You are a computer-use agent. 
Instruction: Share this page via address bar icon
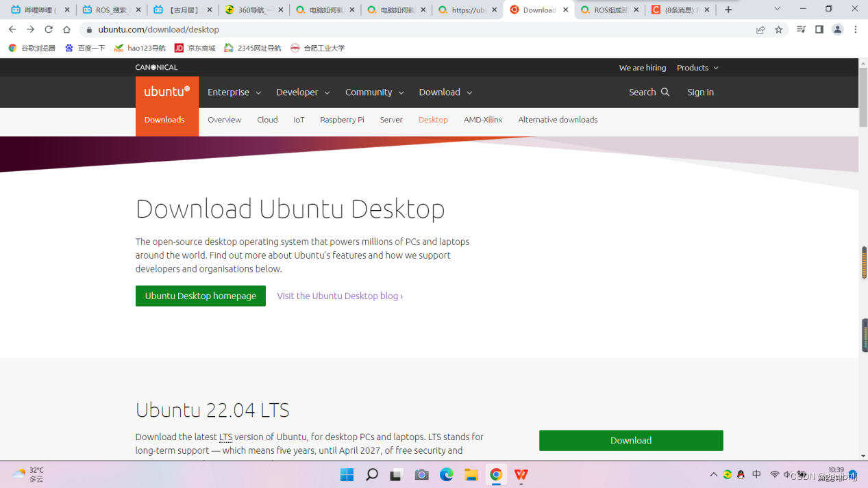pos(760,29)
